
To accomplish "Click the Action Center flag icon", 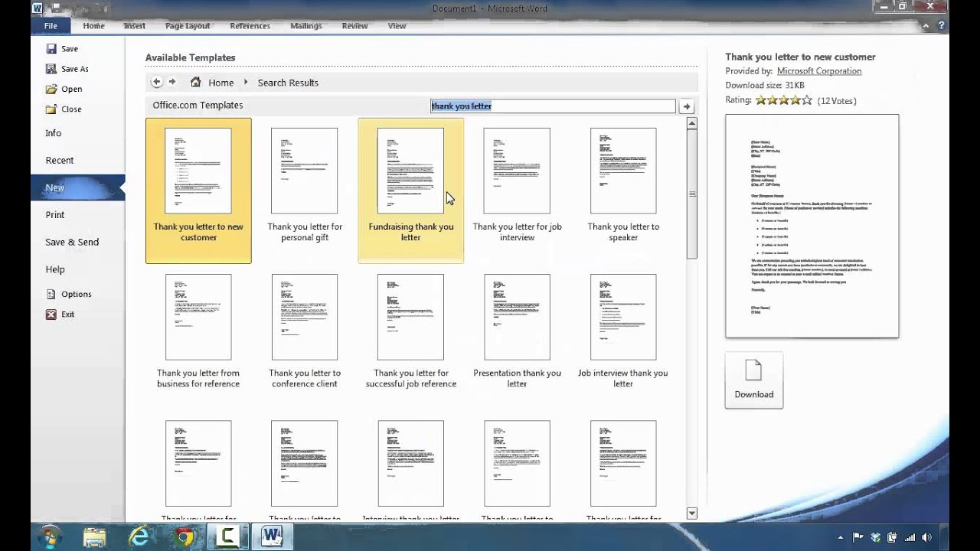I will click(858, 537).
